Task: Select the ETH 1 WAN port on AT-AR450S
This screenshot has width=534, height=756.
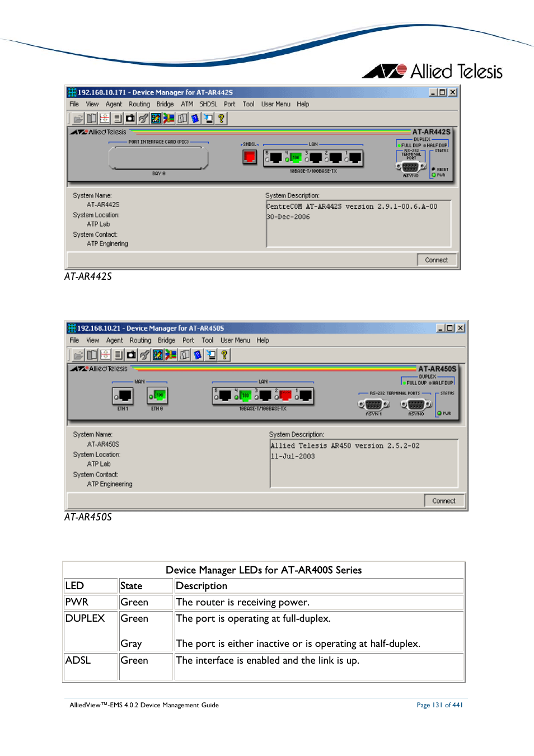Action: [123, 396]
